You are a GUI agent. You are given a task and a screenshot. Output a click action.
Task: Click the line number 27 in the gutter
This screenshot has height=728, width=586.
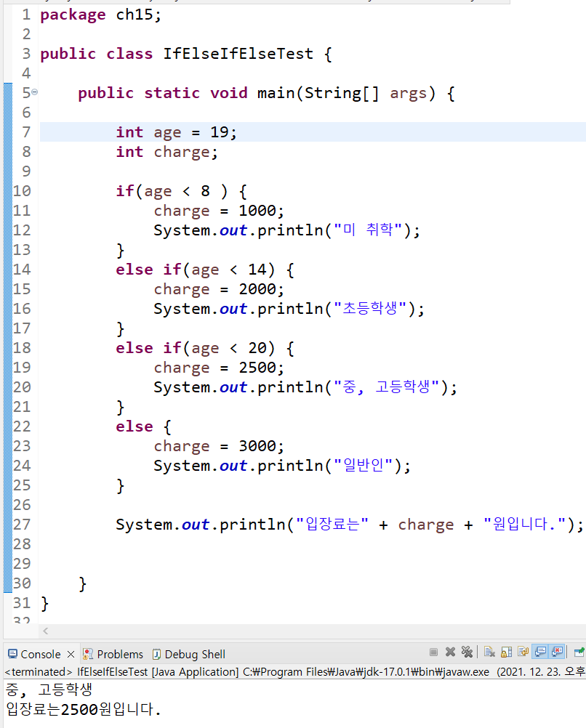(x=21, y=524)
